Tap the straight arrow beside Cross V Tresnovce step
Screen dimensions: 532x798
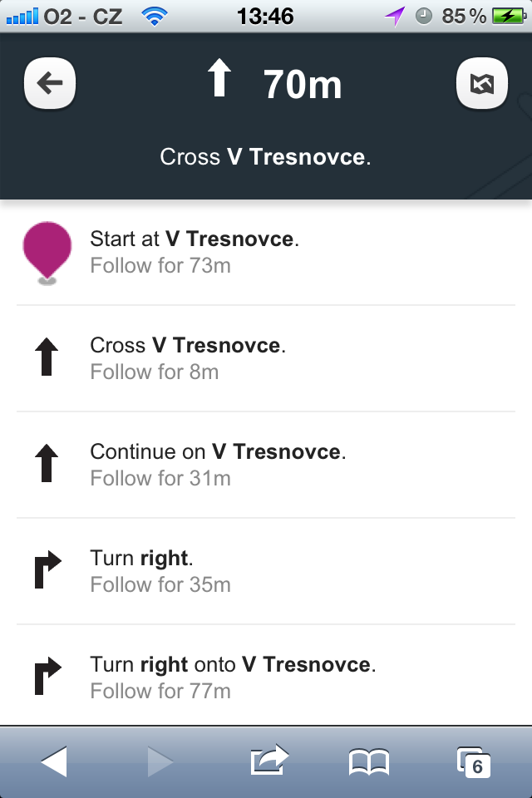coord(47,358)
